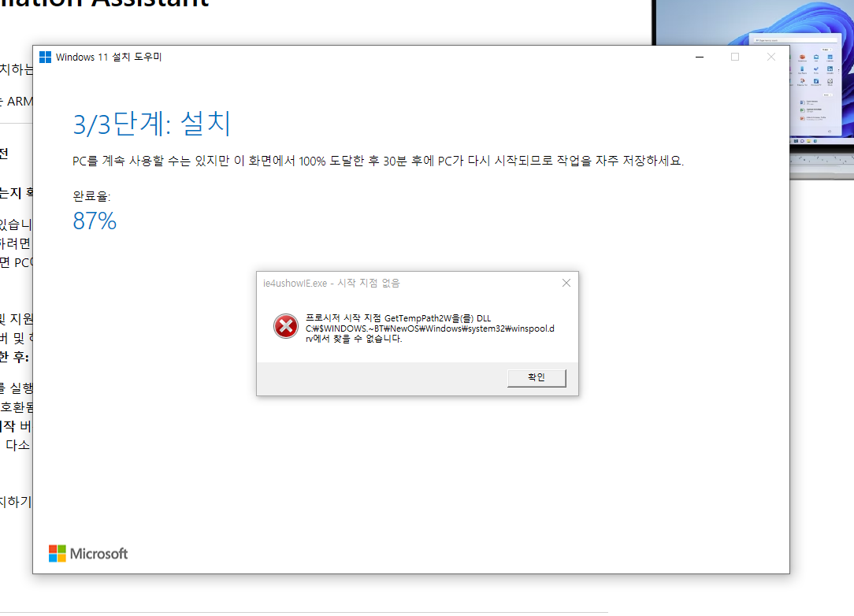Click the error message text mentioning GetTempPath2W
Screen dimensions: 854x616
429,328
